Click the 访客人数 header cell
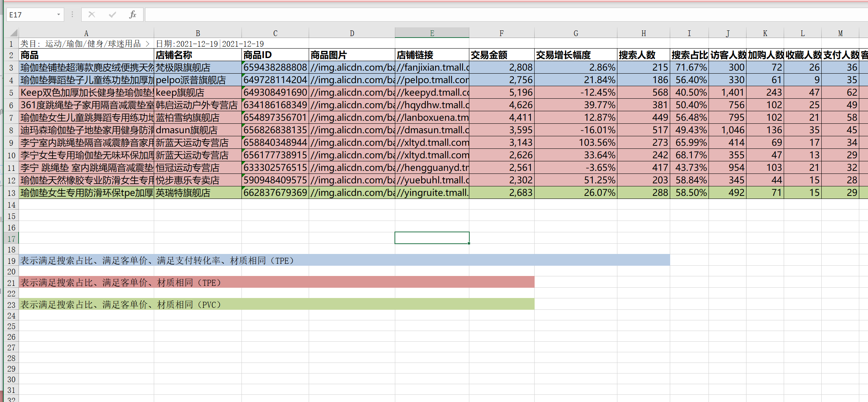 [x=728, y=55]
